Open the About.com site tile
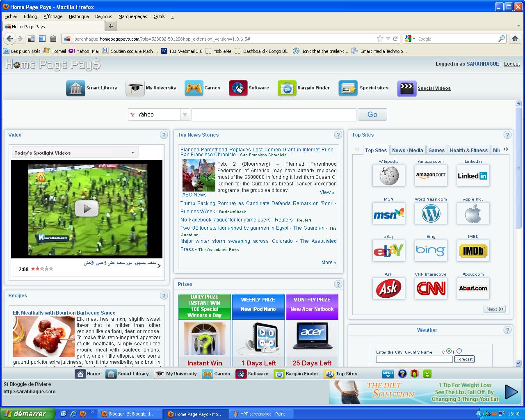This screenshot has width=525, height=420. click(x=473, y=288)
